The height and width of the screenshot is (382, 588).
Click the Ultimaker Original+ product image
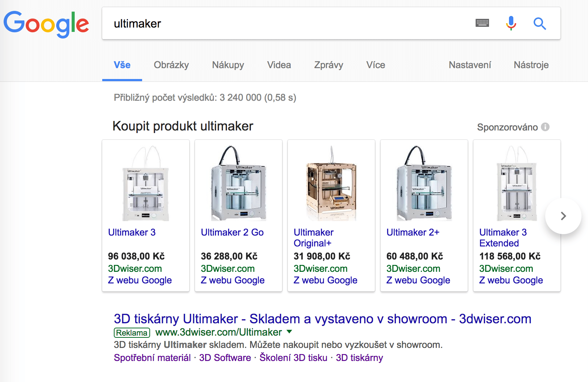point(331,184)
